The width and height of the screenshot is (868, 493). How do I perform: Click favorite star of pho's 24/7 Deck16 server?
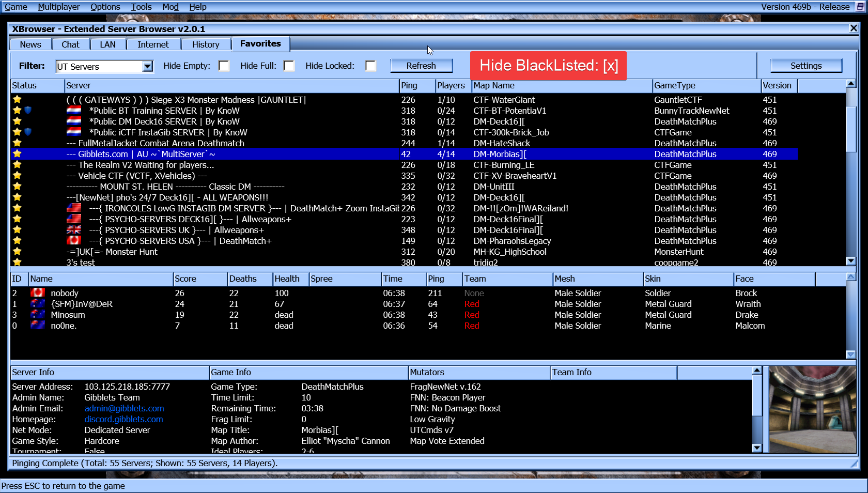pos(17,197)
